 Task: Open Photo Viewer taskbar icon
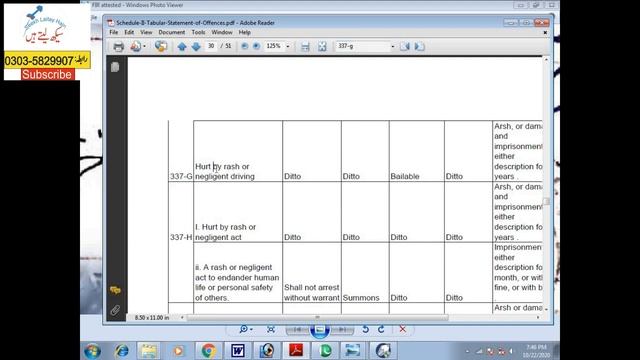click(x=353, y=351)
